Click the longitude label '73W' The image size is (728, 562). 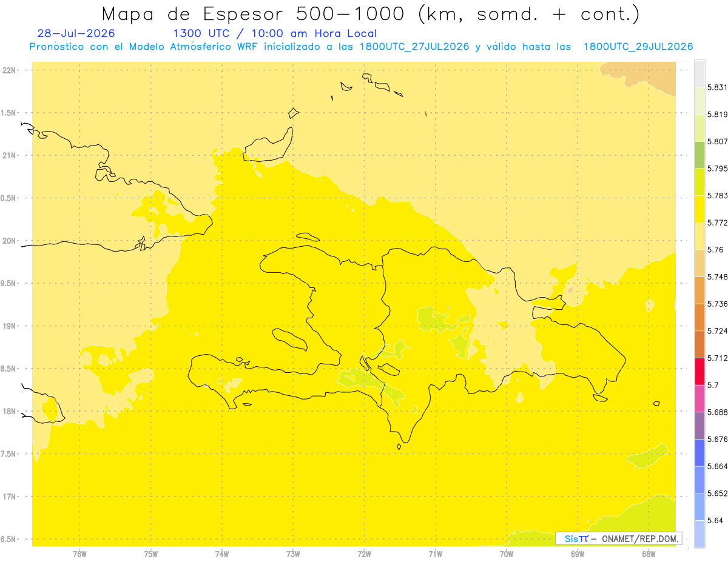[293, 554]
